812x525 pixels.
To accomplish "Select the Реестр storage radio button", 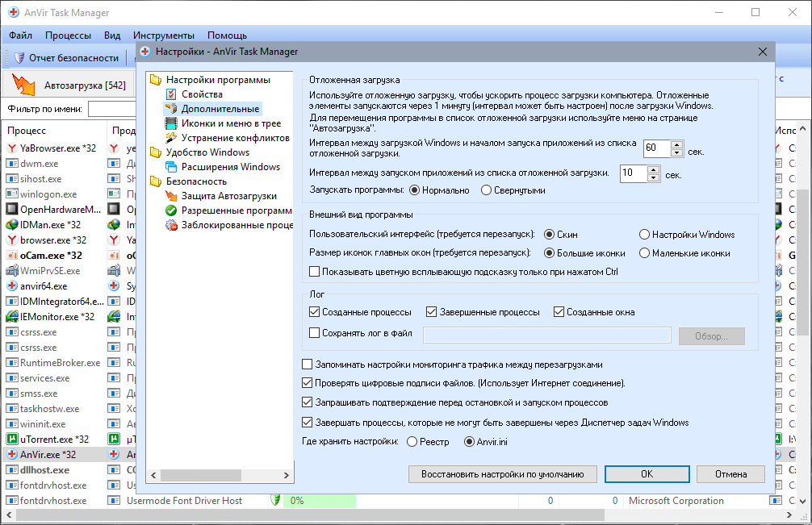I will click(412, 442).
